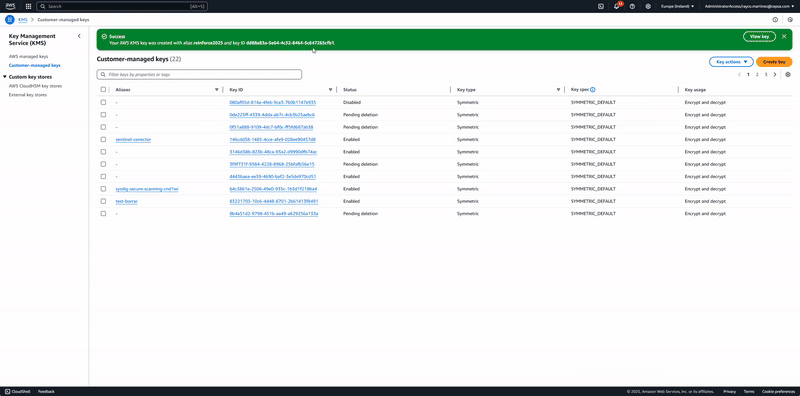Select the checkbox for key 0de223ff
The height and width of the screenshot is (396, 800).
103,115
